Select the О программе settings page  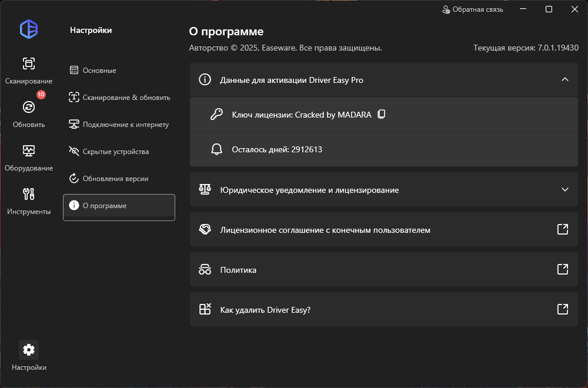pyautogui.click(x=119, y=208)
